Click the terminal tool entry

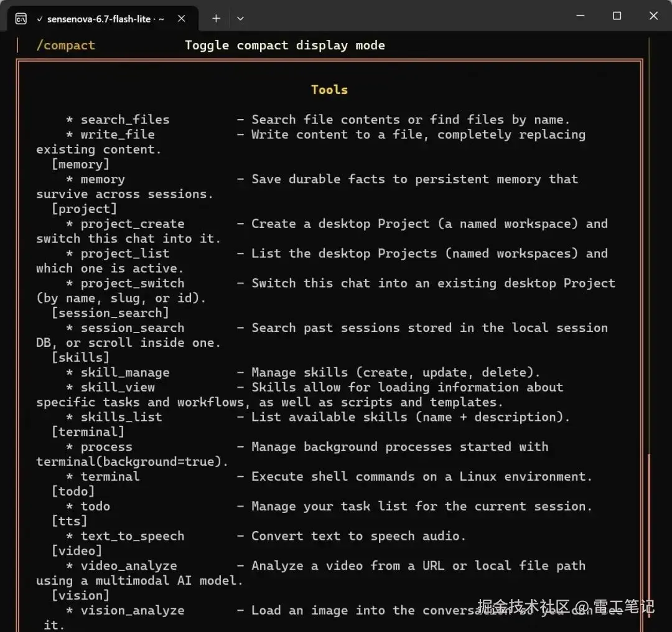click(x=110, y=476)
